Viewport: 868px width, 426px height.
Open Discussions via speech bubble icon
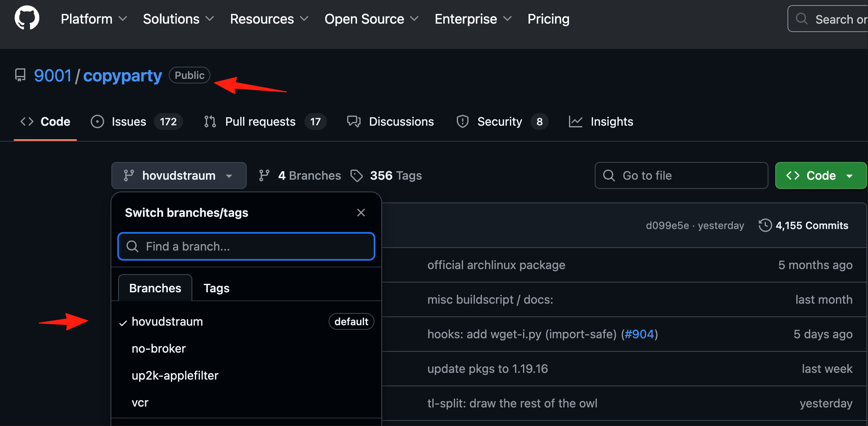(x=354, y=121)
